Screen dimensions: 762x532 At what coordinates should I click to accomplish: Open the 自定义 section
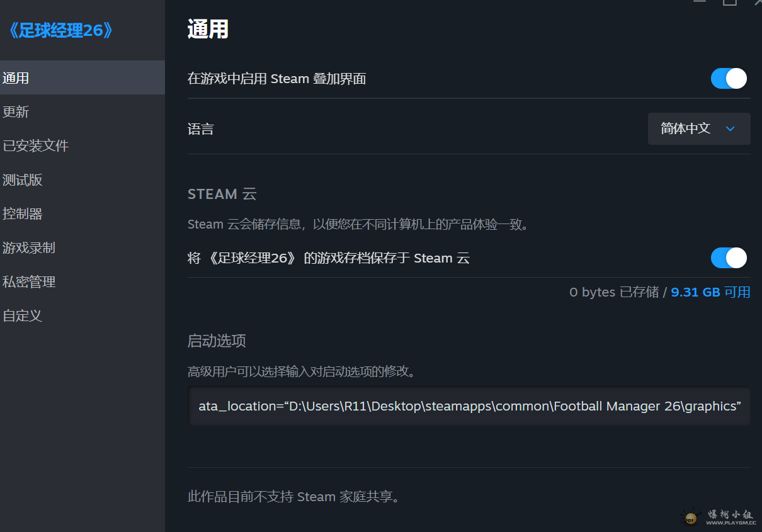pyautogui.click(x=22, y=315)
